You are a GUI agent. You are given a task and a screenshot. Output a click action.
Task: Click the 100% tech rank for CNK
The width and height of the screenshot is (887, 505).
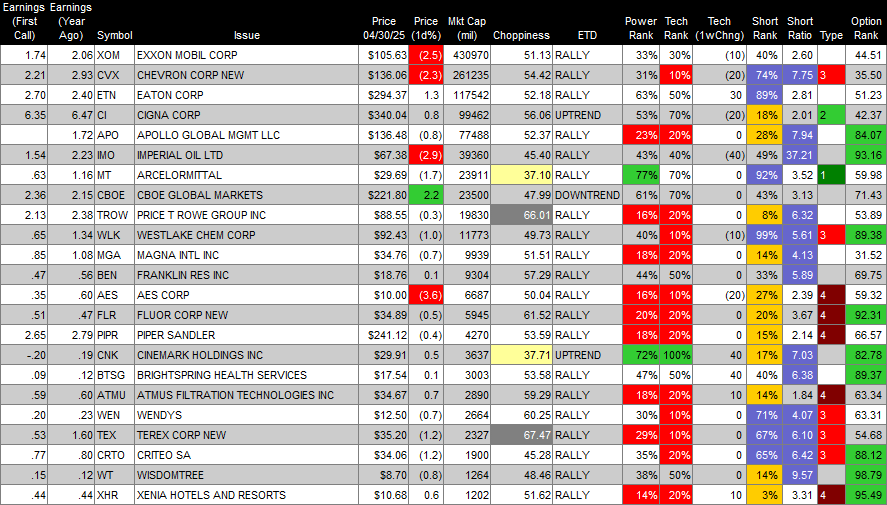[x=676, y=355]
